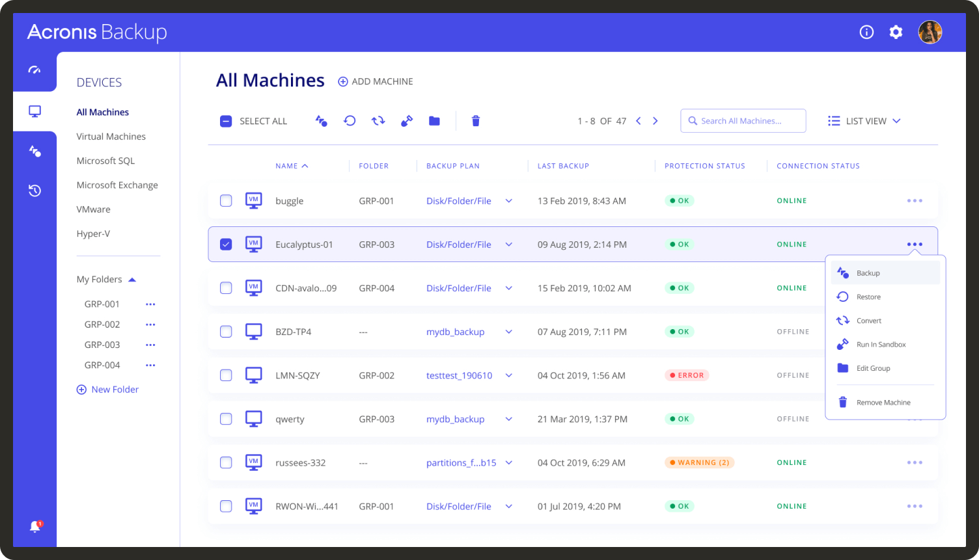This screenshot has width=979, height=560.
Task: Open Run In Sandbox from the toolbar
Action: pos(407,121)
